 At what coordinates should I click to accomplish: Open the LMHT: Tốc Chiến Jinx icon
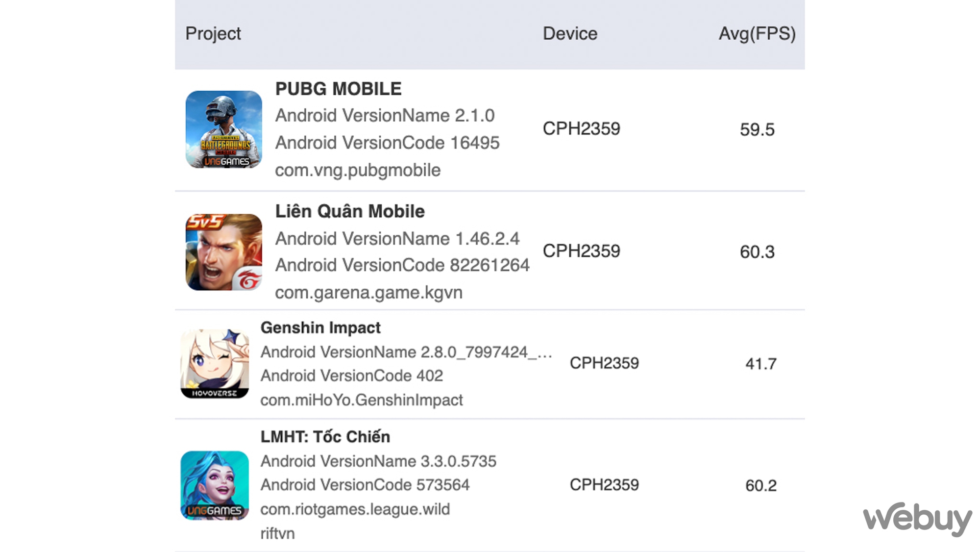coord(214,485)
